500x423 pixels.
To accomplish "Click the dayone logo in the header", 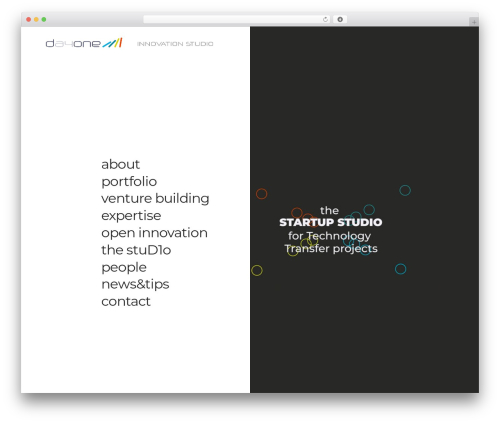I will (84, 43).
